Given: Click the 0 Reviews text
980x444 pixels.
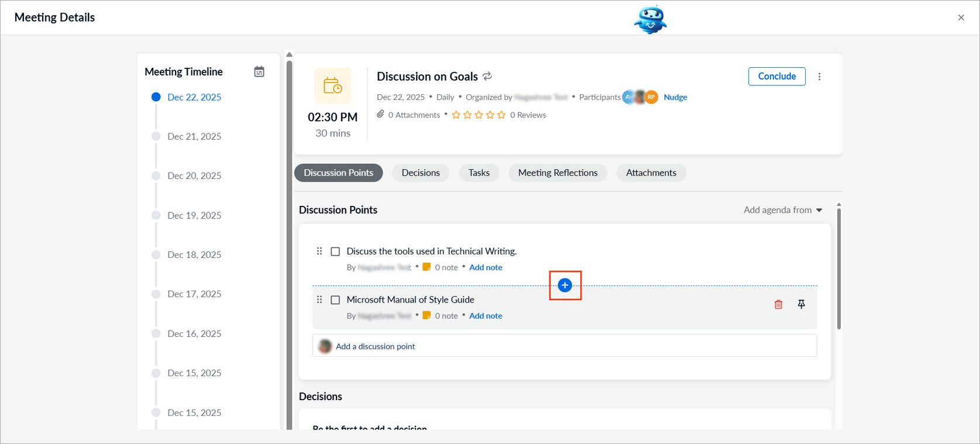Looking at the screenshot, I should 528,115.
